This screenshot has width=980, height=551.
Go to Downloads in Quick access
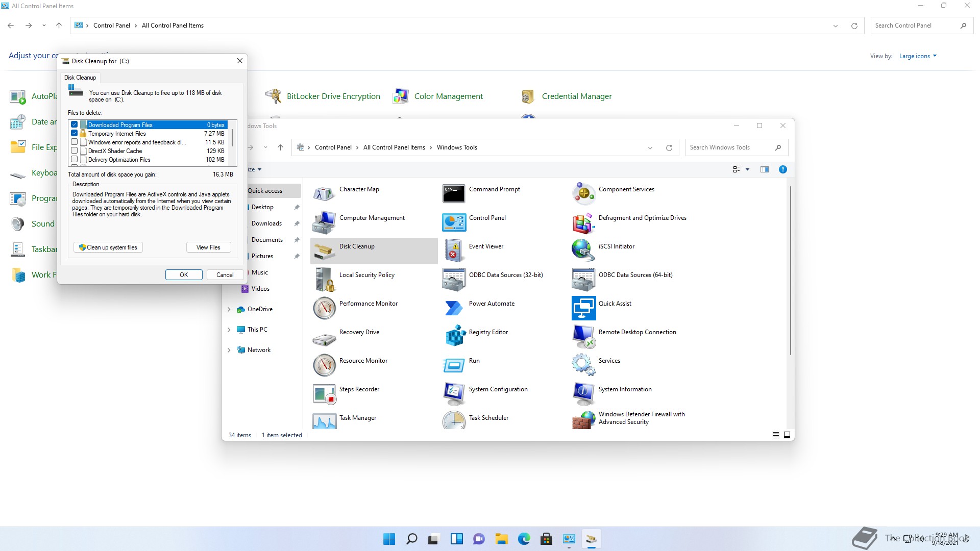point(266,223)
